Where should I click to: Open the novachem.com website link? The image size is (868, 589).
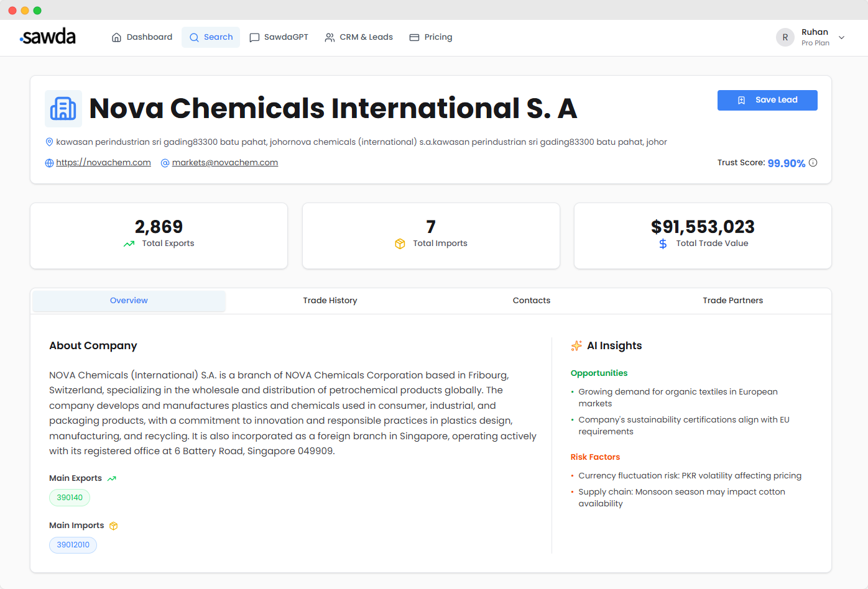(103, 163)
